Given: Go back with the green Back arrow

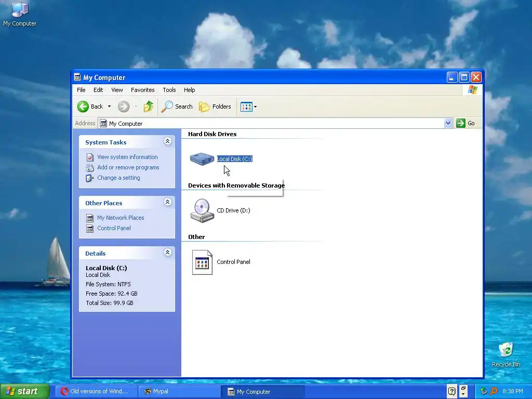Looking at the screenshot, I should pyautogui.click(x=90, y=107).
